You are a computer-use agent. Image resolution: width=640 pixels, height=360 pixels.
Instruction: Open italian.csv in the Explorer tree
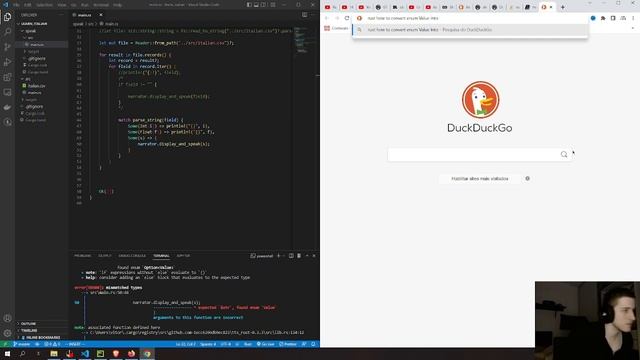[37, 86]
